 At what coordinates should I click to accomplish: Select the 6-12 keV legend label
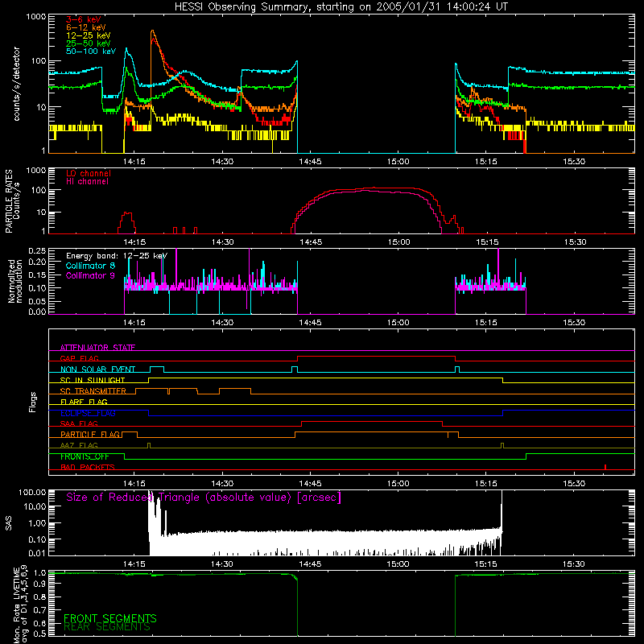tap(86, 27)
